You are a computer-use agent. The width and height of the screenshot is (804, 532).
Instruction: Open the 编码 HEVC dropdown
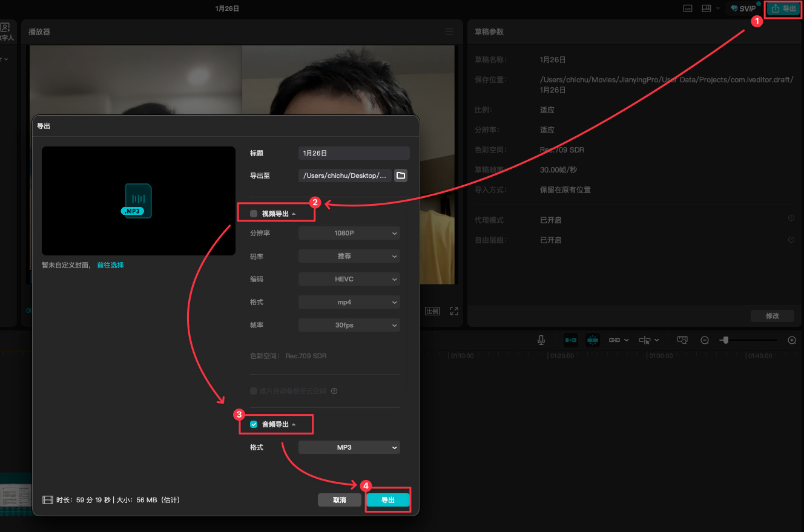349,279
